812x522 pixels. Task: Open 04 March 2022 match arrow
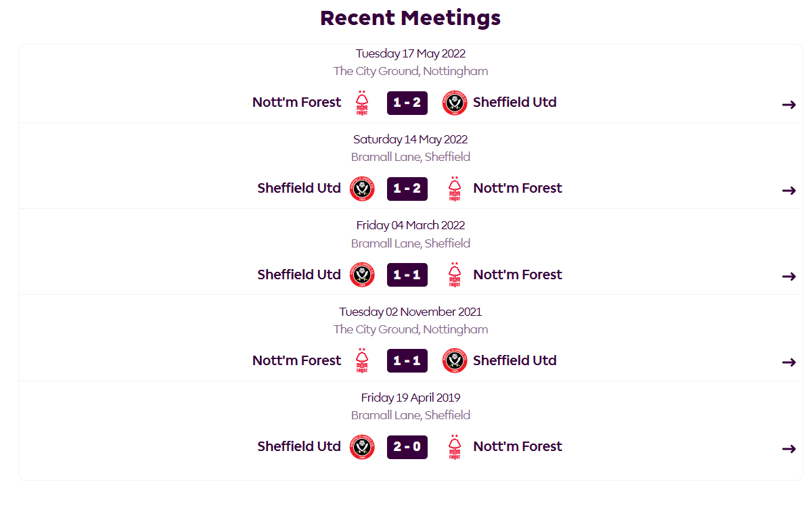(788, 277)
